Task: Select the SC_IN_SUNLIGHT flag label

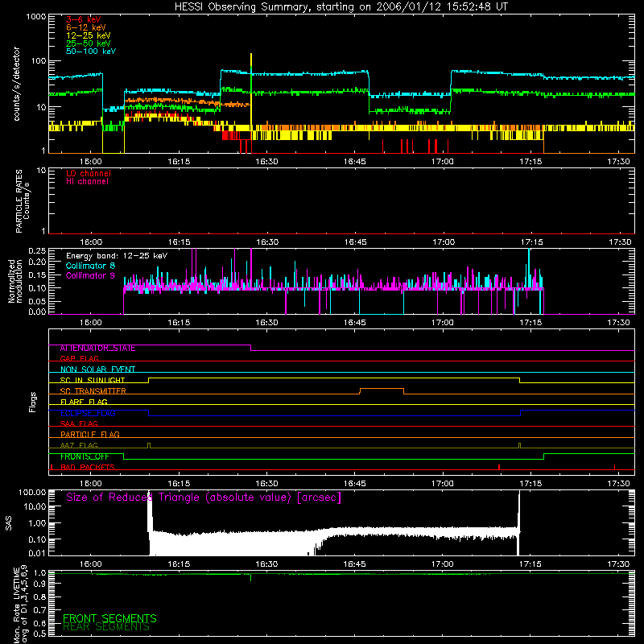Action: pyautogui.click(x=93, y=380)
